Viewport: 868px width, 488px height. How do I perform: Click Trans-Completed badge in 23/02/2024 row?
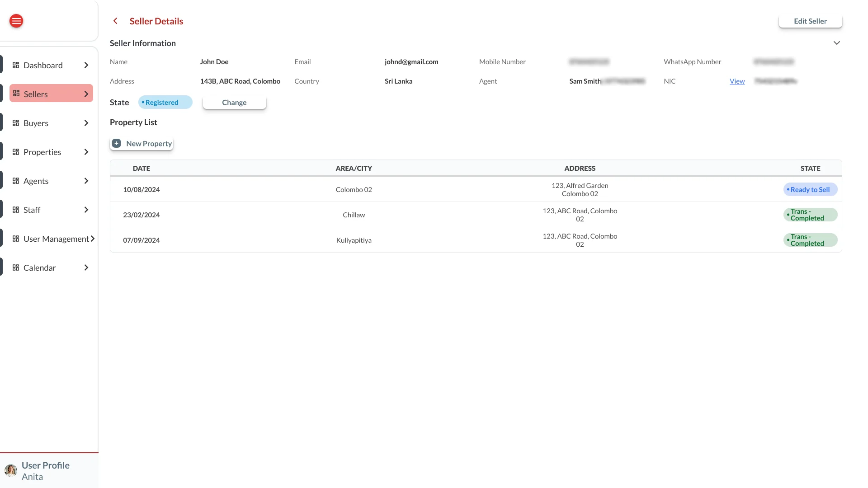point(810,215)
